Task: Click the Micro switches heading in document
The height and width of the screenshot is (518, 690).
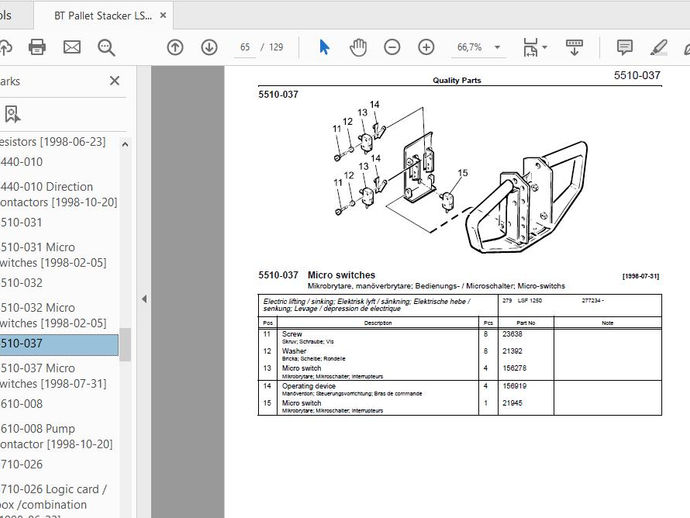Action: click(341, 275)
